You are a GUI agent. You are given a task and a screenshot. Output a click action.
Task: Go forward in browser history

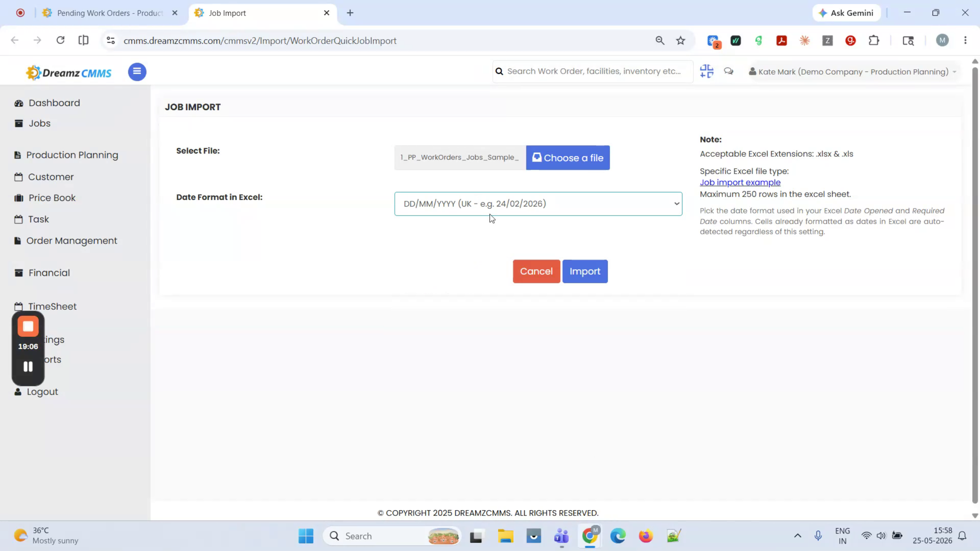(37, 40)
